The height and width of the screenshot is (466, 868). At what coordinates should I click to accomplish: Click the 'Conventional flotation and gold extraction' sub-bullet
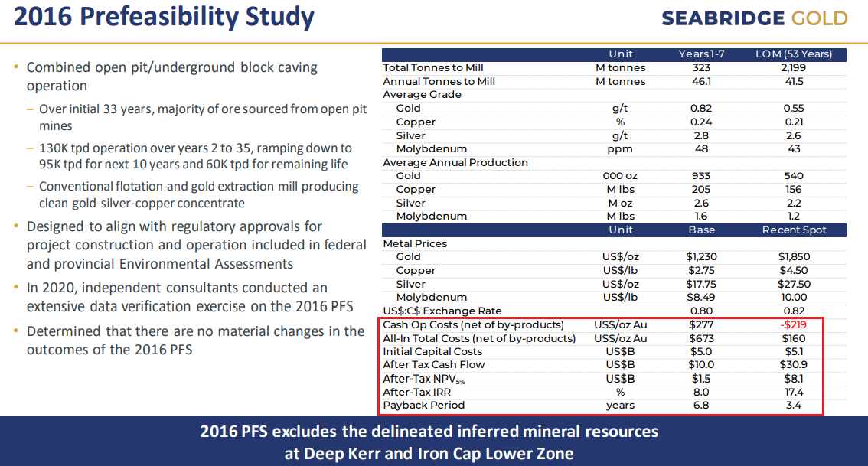199,195
